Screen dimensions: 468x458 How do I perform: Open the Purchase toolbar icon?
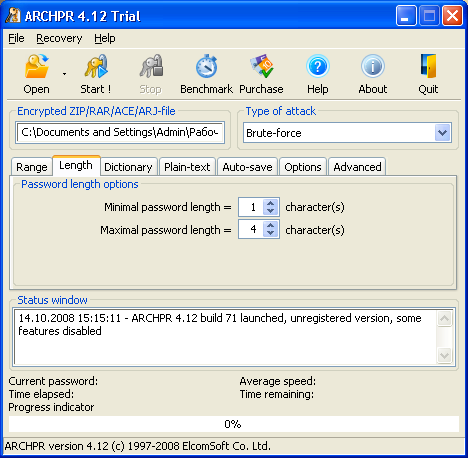262,67
